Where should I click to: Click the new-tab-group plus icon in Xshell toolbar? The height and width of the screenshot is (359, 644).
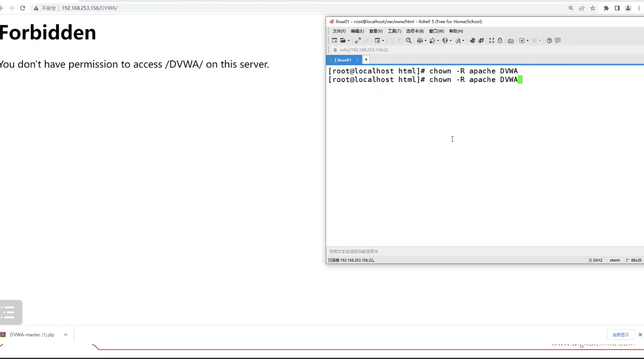coord(522,40)
